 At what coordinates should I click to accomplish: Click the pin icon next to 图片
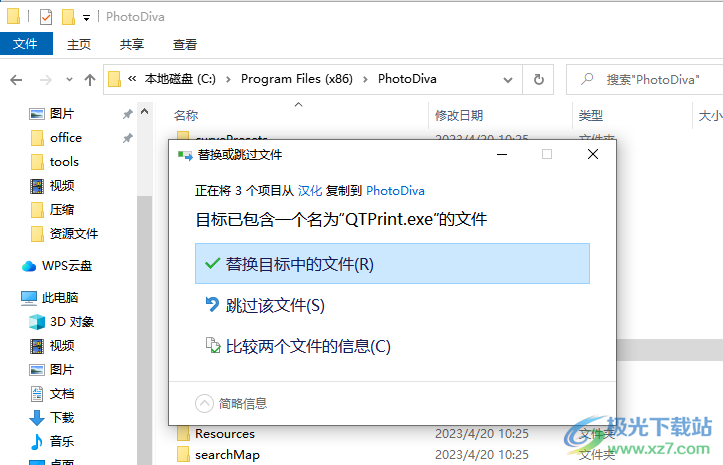tap(128, 114)
